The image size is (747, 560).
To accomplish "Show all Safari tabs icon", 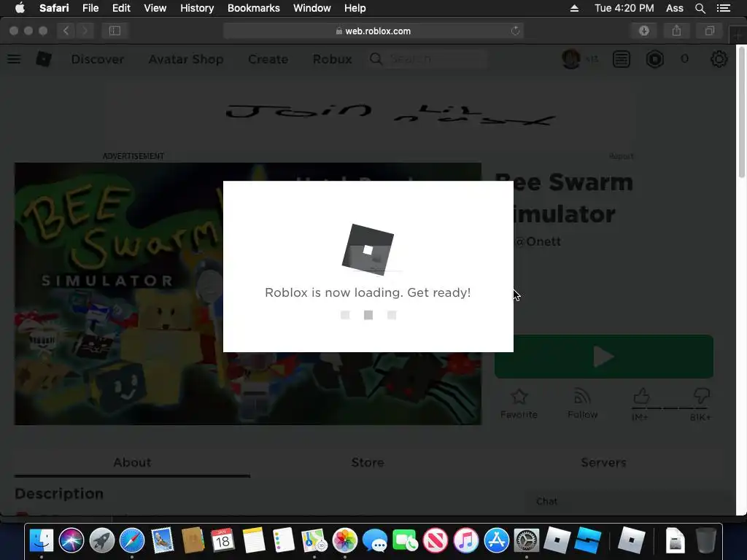I will pos(709,31).
